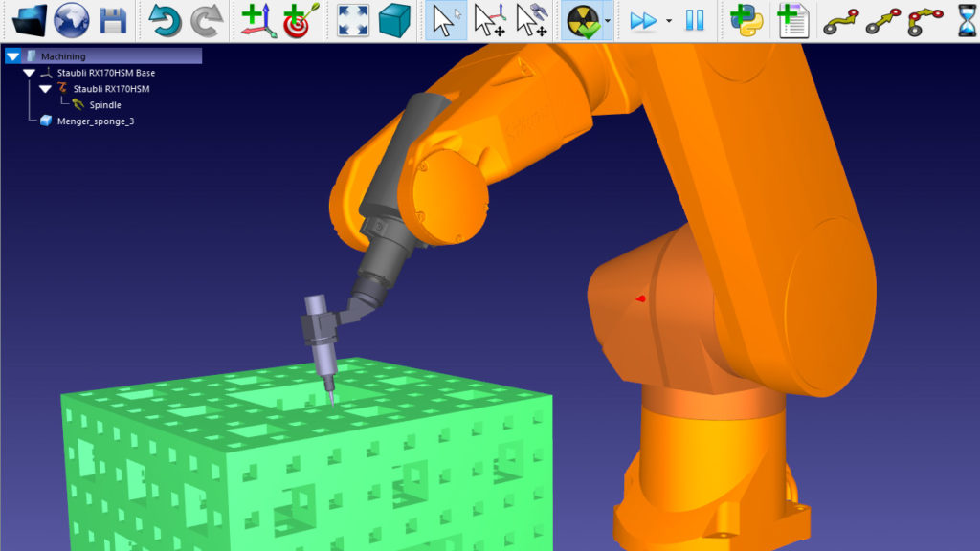Screen dimensions: 980x551
Task: Save the station with the floppy disk icon
Action: pos(114,20)
